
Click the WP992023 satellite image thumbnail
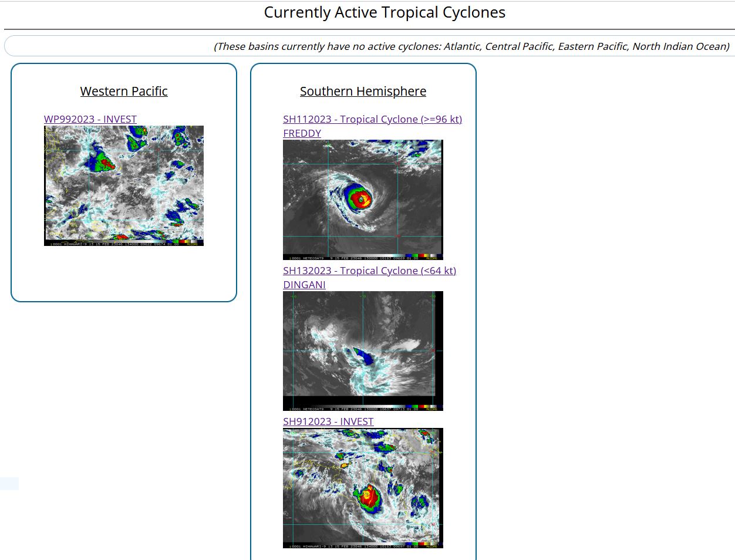coord(123,182)
